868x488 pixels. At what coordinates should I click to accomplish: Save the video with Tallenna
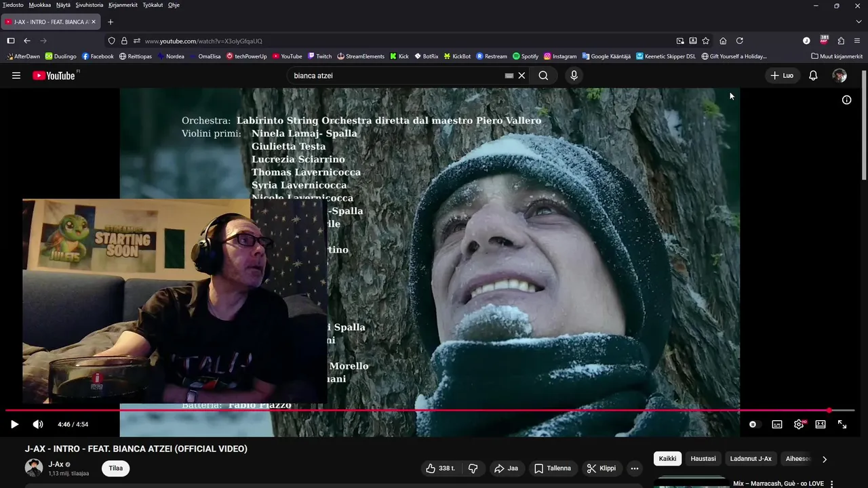(553, 468)
